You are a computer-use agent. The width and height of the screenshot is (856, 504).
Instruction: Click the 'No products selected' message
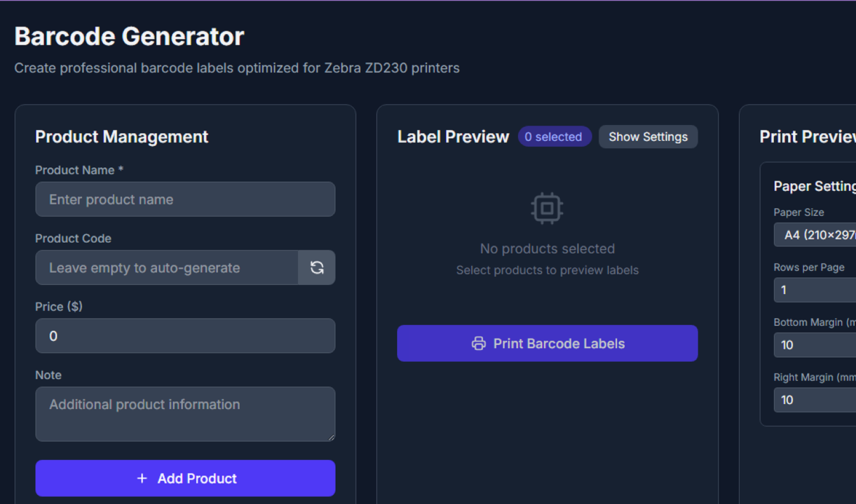tap(547, 249)
